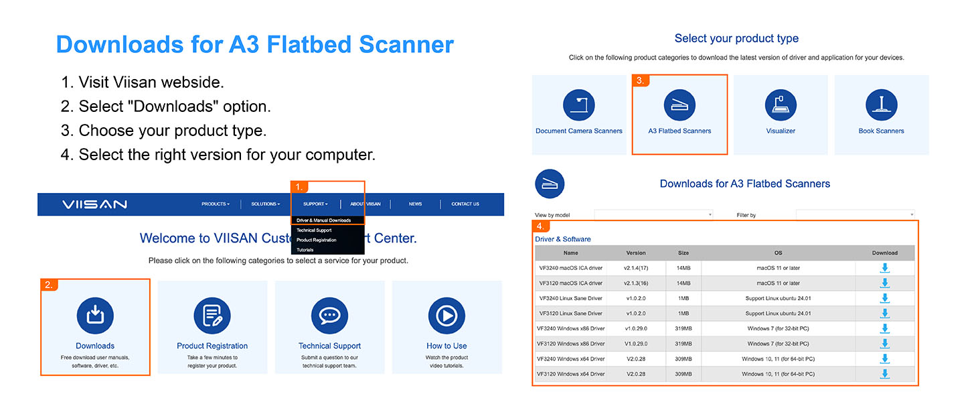The height and width of the screenshot is (402, 980).
Task: Open the Book Scanners product type link
Action: coord(881,131)
